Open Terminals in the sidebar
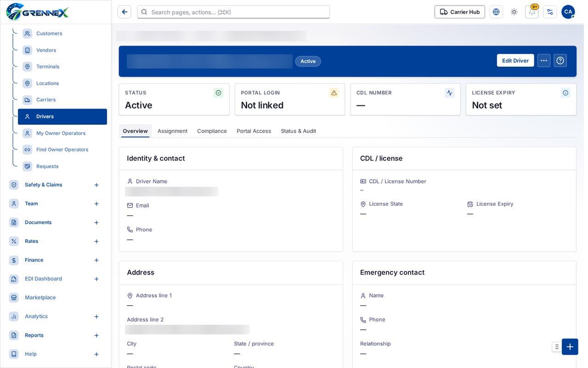The height and width of the screenshot is (368, 588). pos(62,67)
